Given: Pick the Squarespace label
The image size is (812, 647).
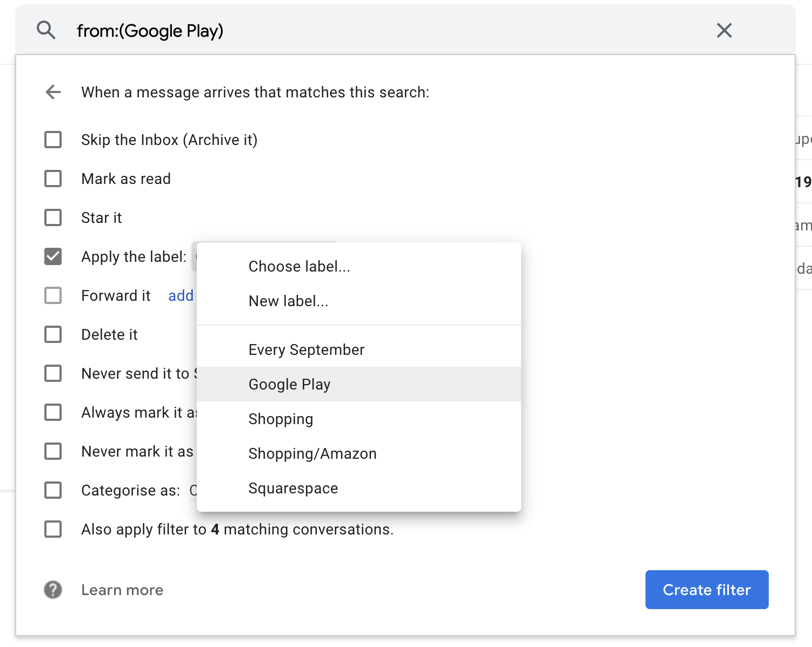Looking at the screenshot, I should pyautogui.click(x=359, y=488).
